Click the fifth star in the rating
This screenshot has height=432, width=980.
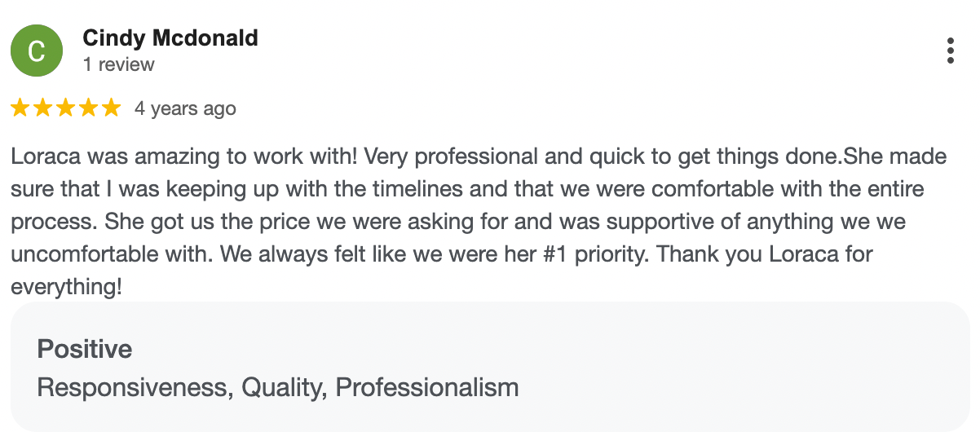tap(111, 108)
